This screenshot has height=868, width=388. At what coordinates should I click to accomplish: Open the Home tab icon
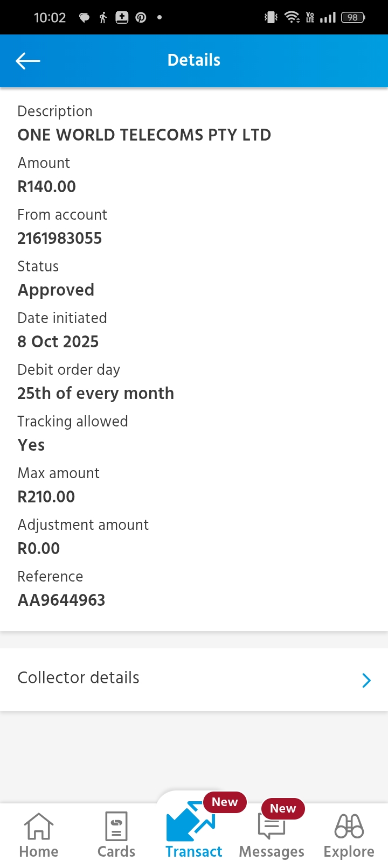[39, 826]
